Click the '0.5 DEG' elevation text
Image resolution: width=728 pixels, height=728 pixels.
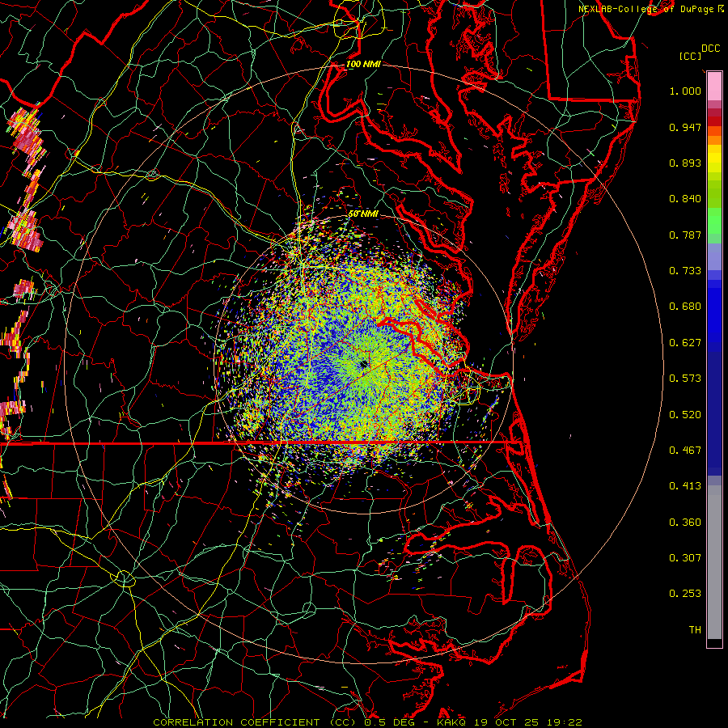click(x=390, y=722)
